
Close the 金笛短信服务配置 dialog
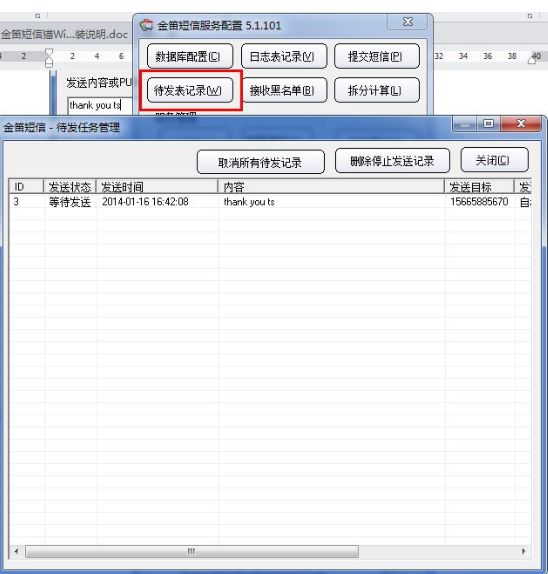coord(407,22)
